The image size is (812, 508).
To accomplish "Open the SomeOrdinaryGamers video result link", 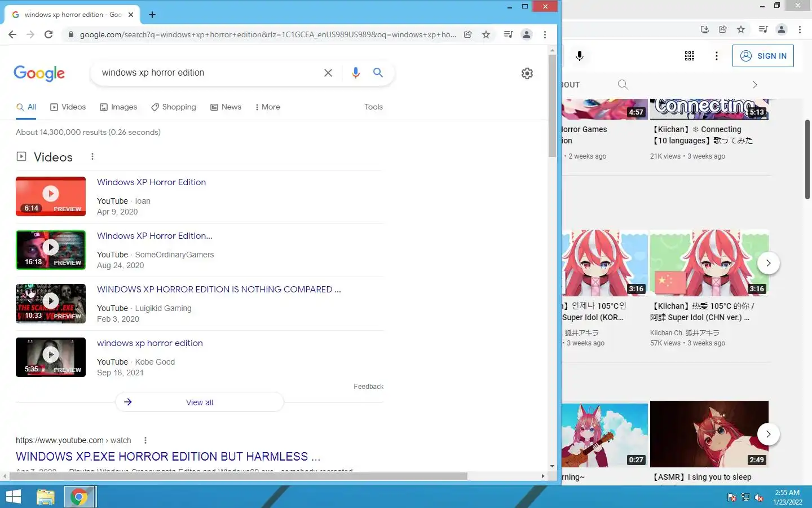I will 155,236.
